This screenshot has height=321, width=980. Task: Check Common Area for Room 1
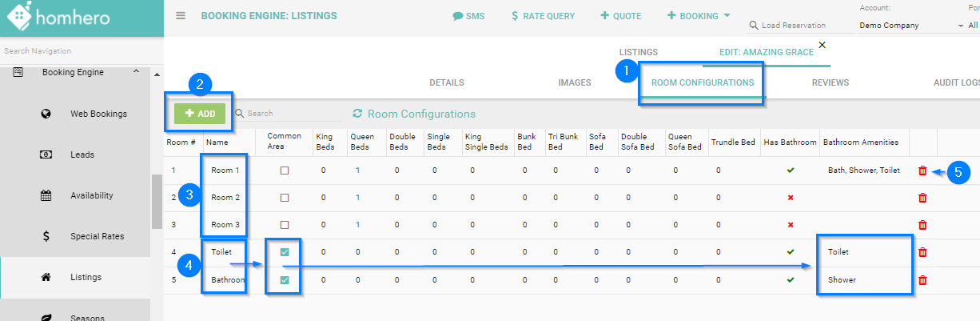point(285,171)
